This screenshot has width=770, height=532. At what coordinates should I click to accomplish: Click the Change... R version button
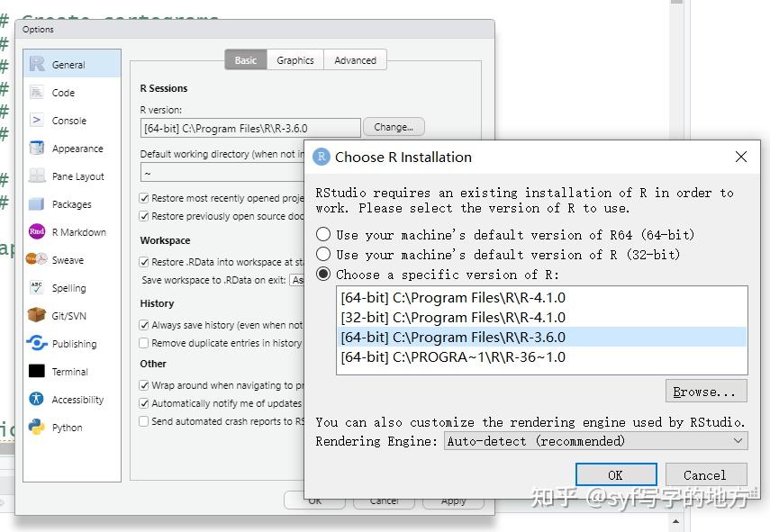point(394,127)
